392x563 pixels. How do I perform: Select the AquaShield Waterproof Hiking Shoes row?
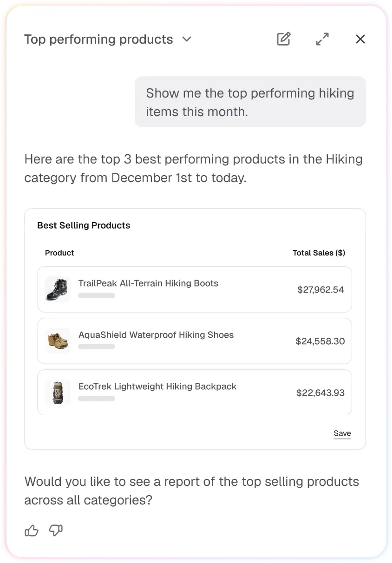point(195,340)
